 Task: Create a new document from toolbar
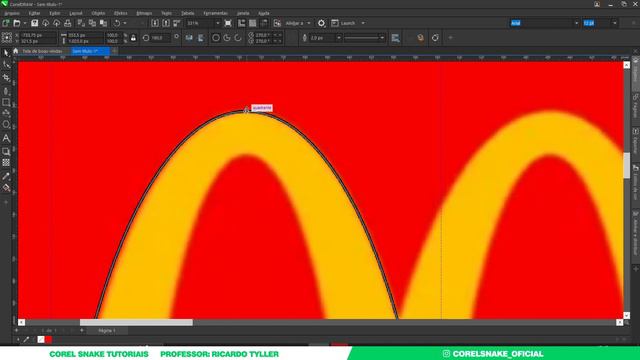(x=6, y=23)
